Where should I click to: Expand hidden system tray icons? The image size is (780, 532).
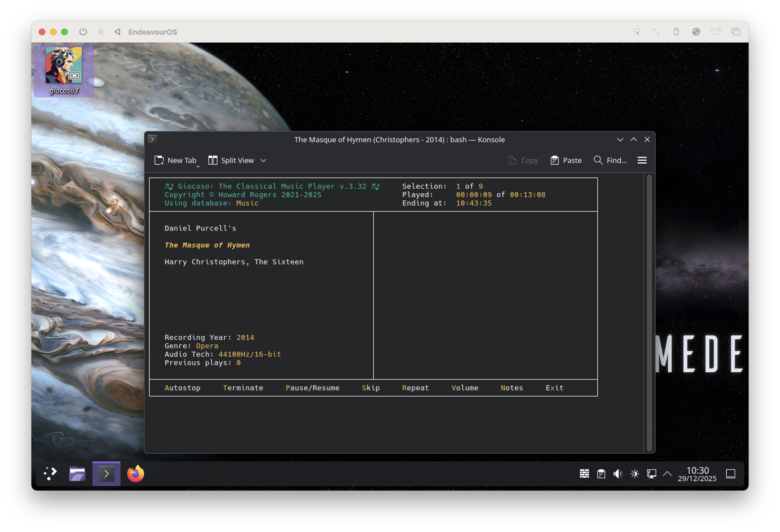pyautogui.click(x=667, y=474)
